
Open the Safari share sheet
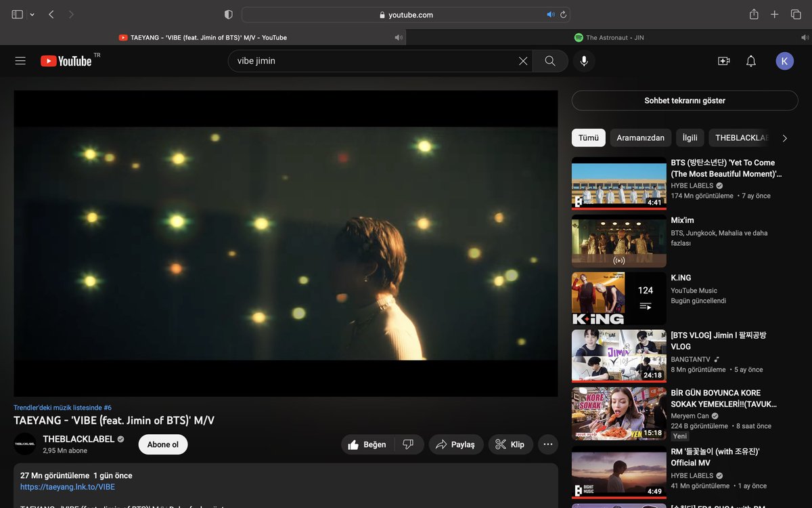pos(754,14)
